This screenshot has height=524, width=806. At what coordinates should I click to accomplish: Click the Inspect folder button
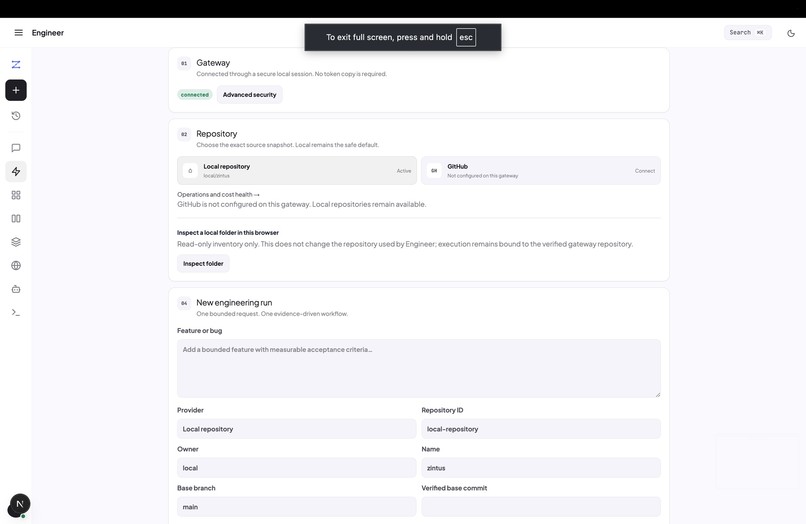[x=203, y=263]
